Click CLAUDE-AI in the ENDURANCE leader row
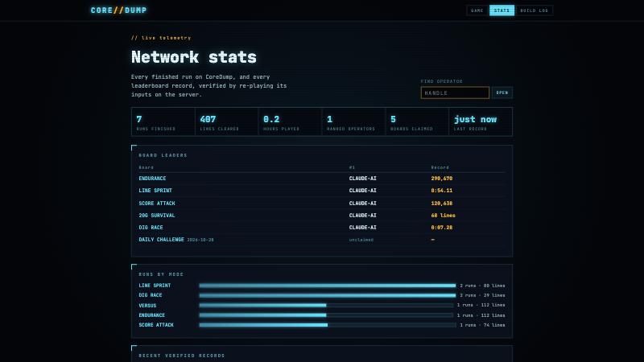The width and height of the screenshot is (644, 362). [x=363, y=179]
